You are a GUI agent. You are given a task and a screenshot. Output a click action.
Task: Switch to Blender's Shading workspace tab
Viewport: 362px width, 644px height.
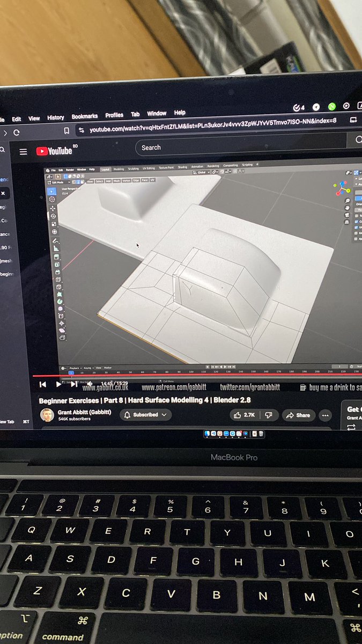click(182, 167)
